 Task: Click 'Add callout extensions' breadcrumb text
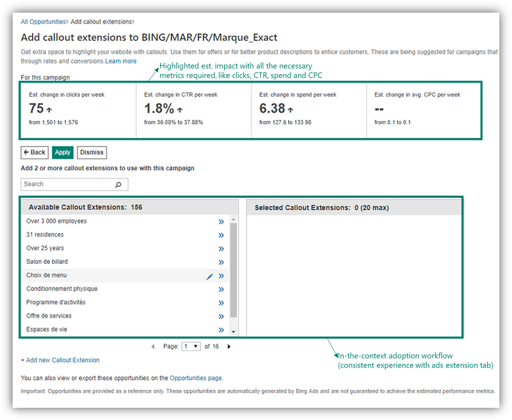pos(102,22)
